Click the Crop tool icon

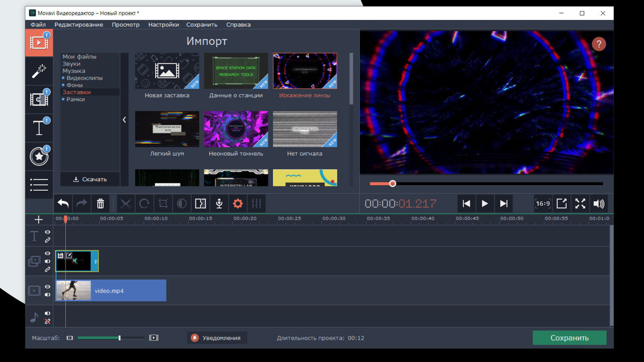[x=163, y=203]
